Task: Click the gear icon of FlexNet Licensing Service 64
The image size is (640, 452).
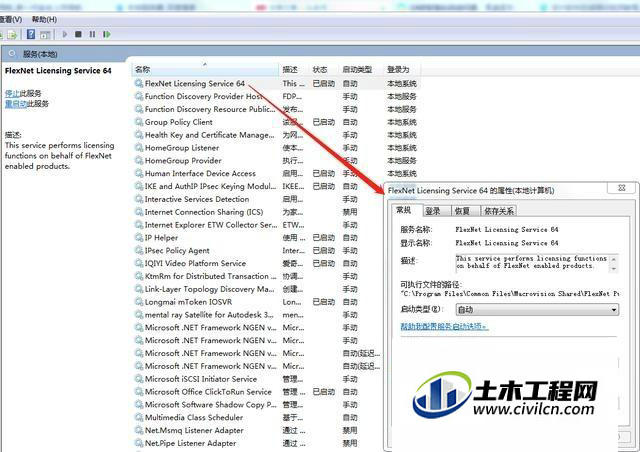Action: pyautogui.click(x=139, y=83)
